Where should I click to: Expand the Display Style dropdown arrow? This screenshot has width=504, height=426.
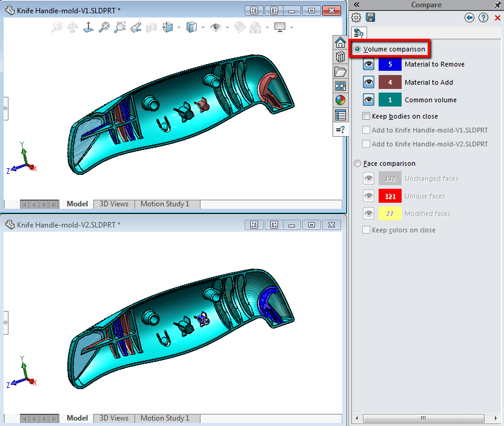coord(203,28)
